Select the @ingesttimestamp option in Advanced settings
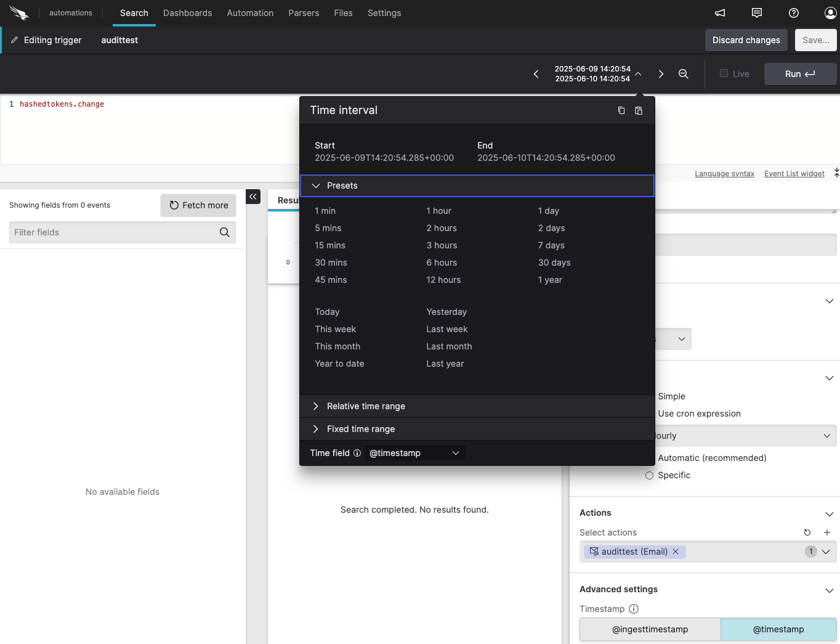This screenshot has width=840, height=644. tap(650, 629)
